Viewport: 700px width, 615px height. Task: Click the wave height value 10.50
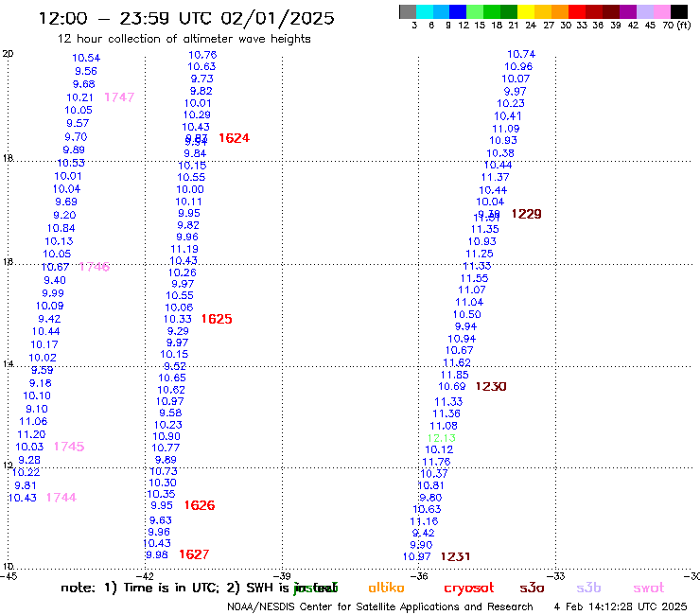pos(467,314)
